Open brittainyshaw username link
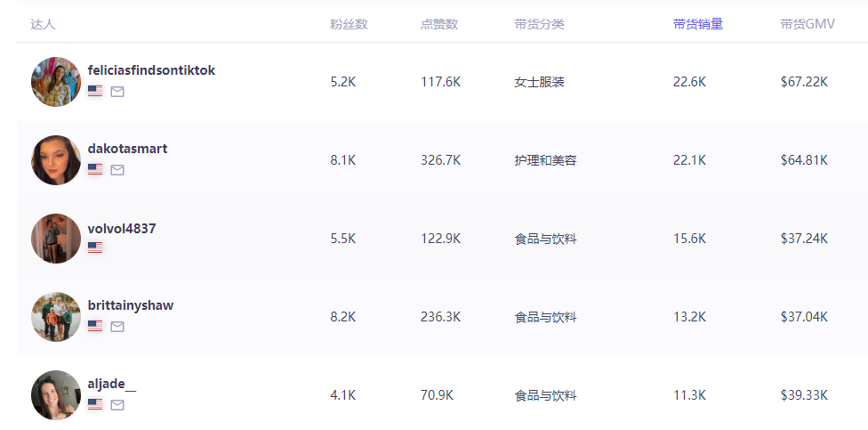Viewport: 868px width, 430px height. 131,305
